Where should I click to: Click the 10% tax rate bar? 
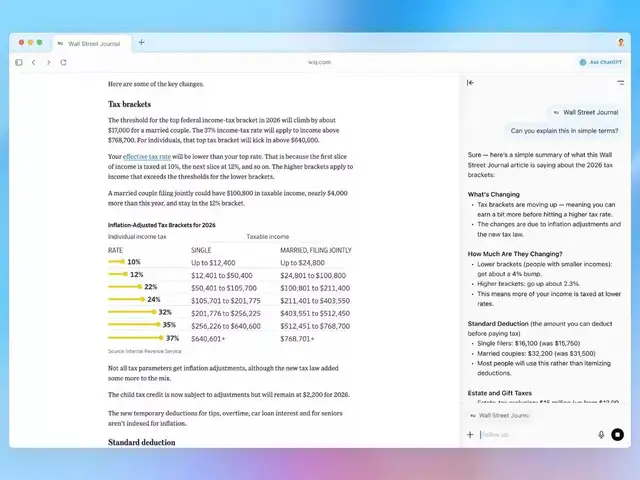(116, 261)
